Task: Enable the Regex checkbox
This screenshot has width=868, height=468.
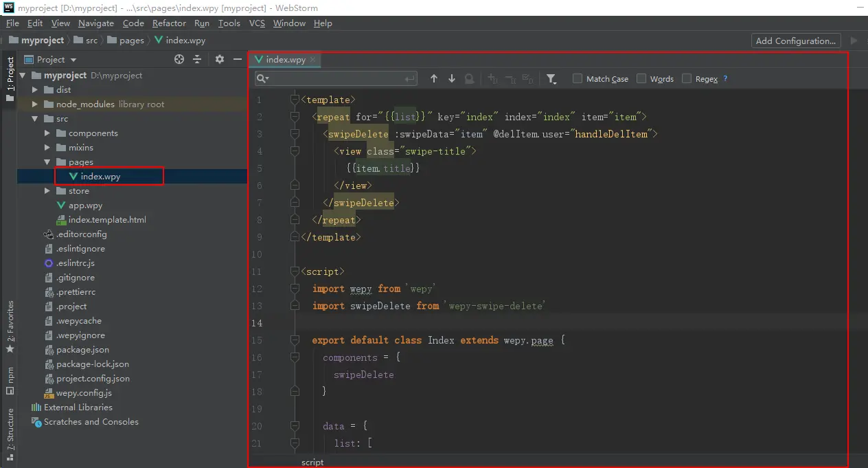Action: (x=687, y=78)
